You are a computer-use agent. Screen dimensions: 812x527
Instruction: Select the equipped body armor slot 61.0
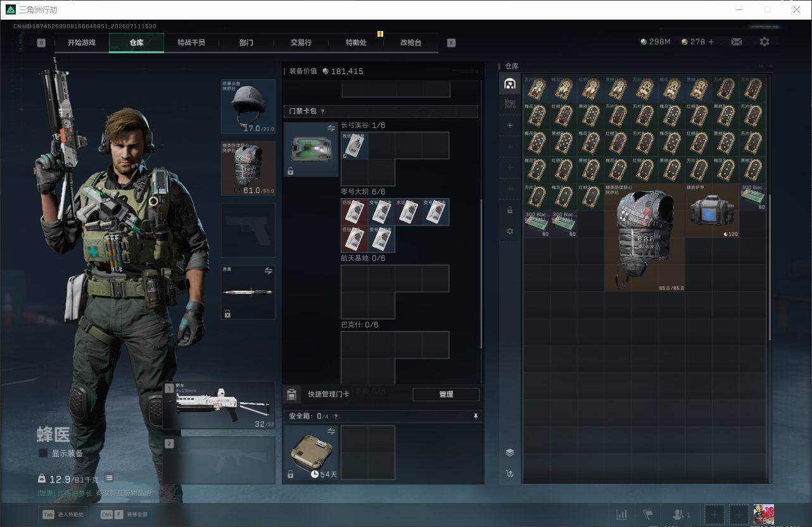tap(248, 168)
